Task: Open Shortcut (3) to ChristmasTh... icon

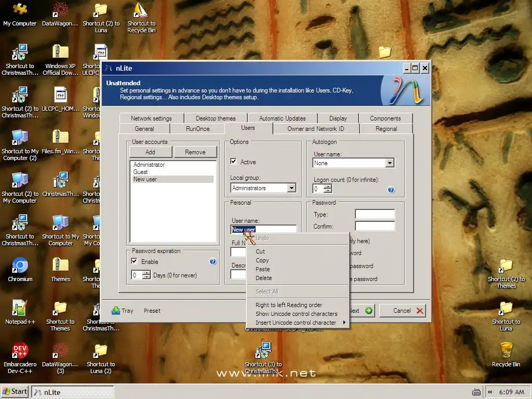Action: (x=263, y=358)
